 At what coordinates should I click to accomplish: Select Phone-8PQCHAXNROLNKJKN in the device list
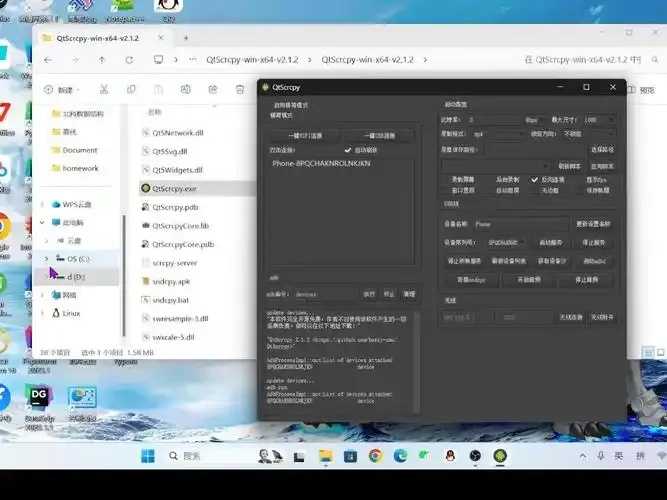click(x=321, y=163)
